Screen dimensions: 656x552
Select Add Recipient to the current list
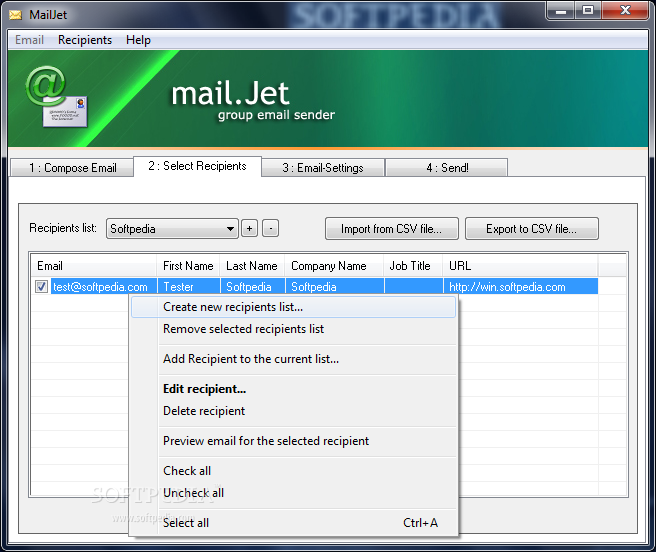click(x=293, y=359)
